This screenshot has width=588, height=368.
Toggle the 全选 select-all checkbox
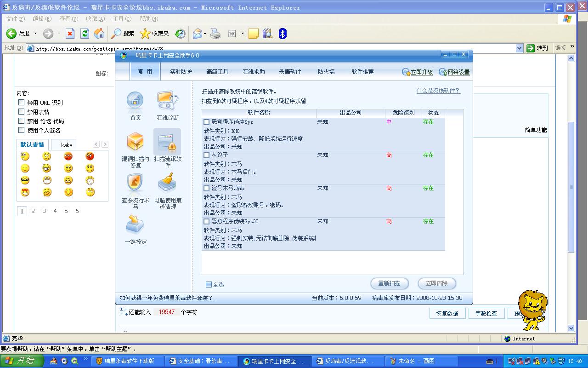[209, 285]
